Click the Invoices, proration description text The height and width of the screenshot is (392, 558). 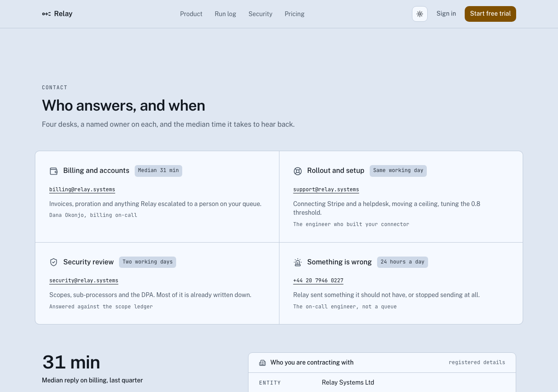[155, 204]
